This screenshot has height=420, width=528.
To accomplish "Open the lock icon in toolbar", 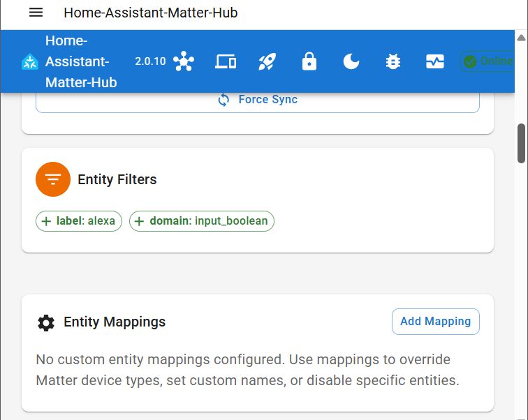I will 309,61.
